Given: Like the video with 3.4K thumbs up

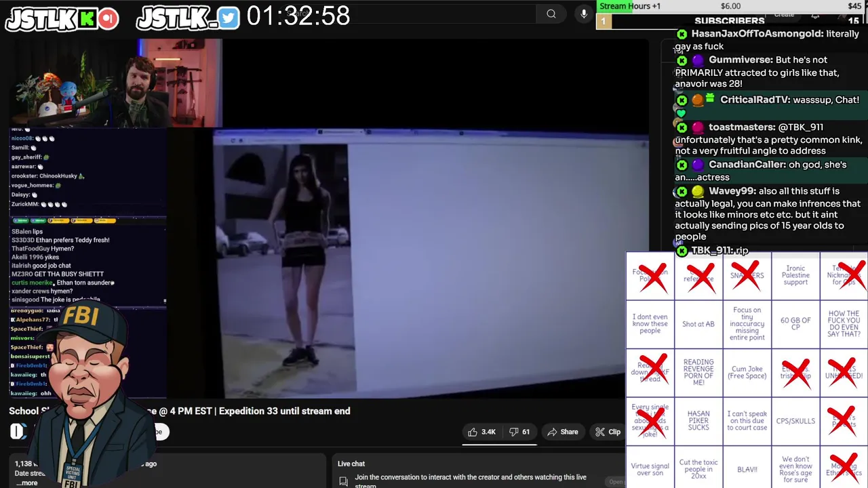Looking at the screenshot, I should [x=482, y=432].
